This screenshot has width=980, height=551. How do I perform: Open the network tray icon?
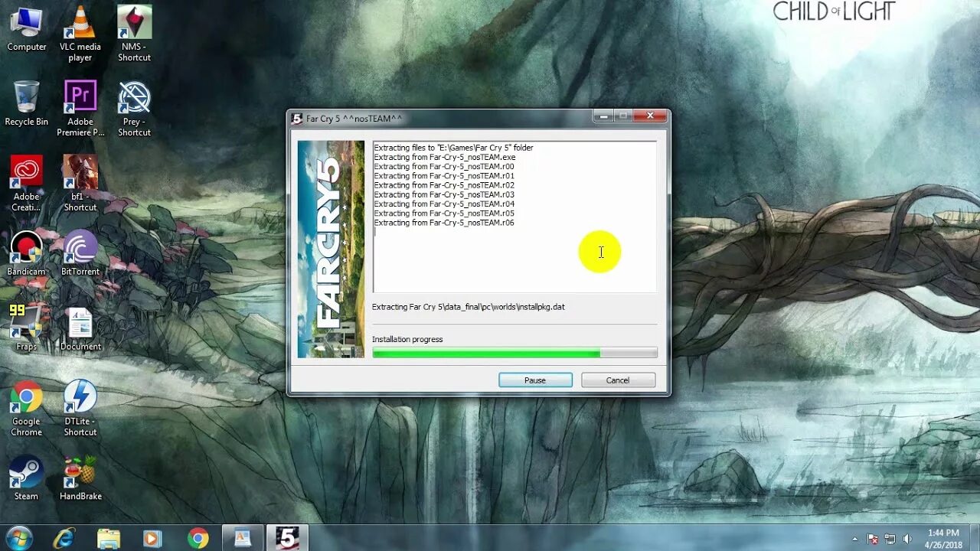[x=890, y=539]
